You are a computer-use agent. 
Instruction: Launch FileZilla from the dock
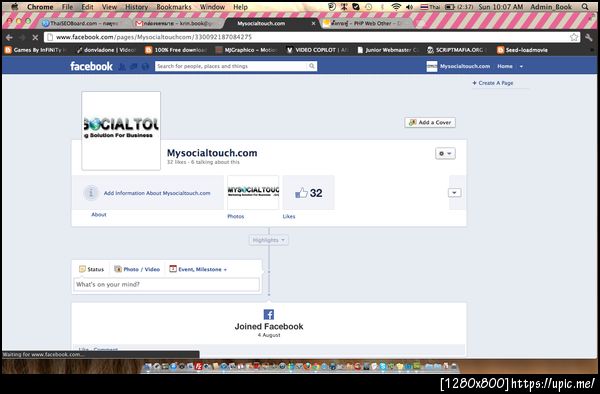199,366
